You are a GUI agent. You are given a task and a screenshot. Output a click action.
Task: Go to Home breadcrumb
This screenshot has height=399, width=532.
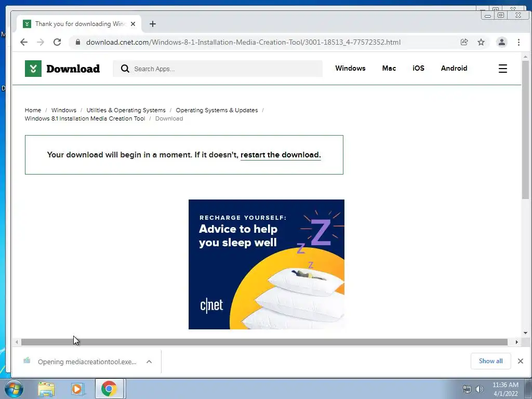pyautogui.click(x=33, y=110)
